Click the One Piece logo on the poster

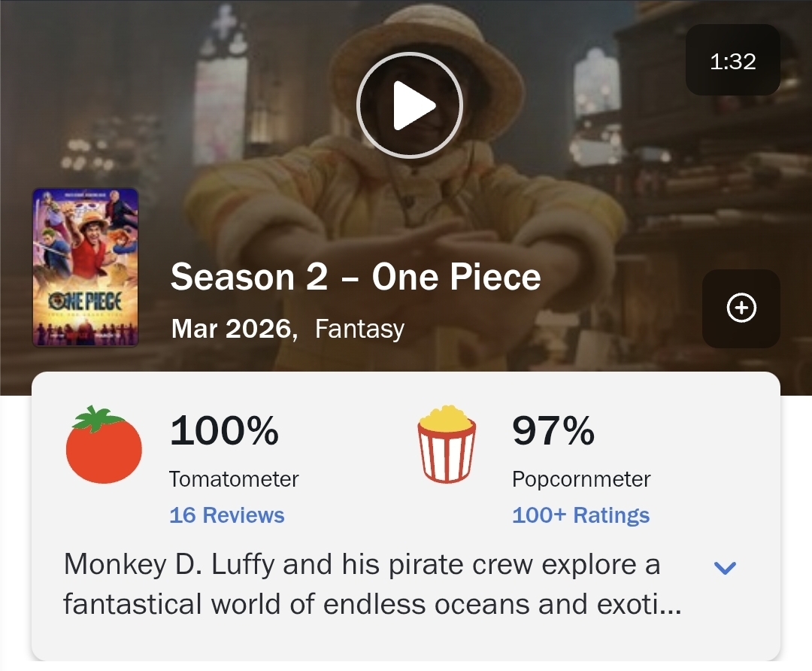coord(84,302)
